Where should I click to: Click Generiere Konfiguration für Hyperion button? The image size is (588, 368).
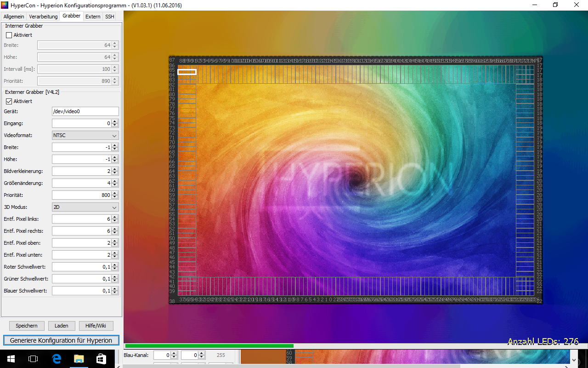pyautogui.click(x=61, y=340)
